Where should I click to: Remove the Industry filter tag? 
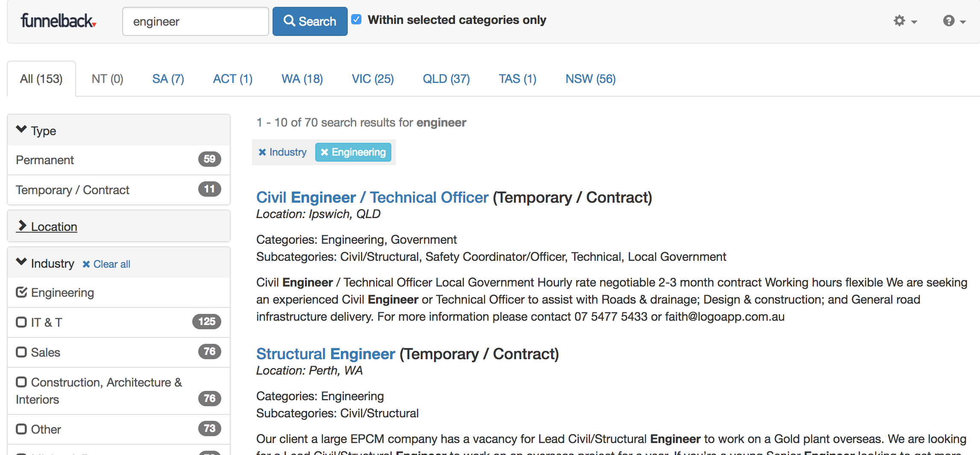[282, 152]
